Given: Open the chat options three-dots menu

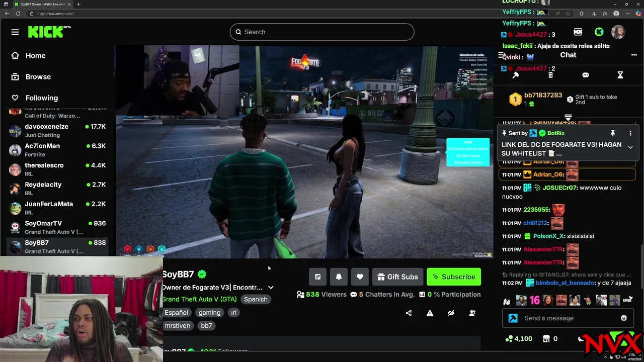Looking at the screenshot, I should (x=634, y=55).
